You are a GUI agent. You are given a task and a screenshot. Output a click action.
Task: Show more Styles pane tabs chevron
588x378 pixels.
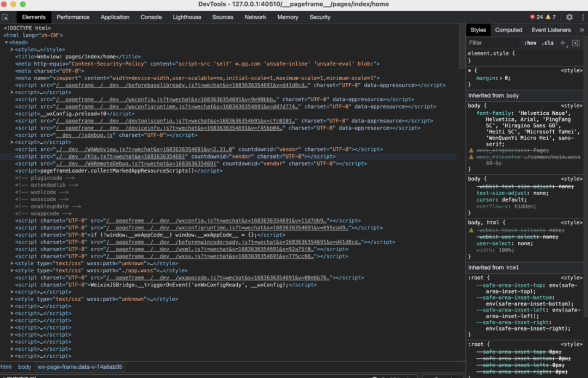(581, 30)
